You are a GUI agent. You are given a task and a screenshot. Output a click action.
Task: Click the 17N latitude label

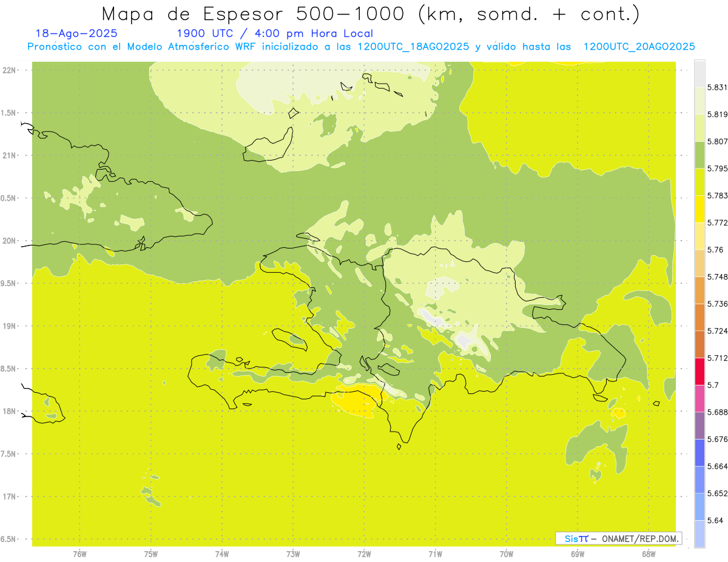coord(10,497)
